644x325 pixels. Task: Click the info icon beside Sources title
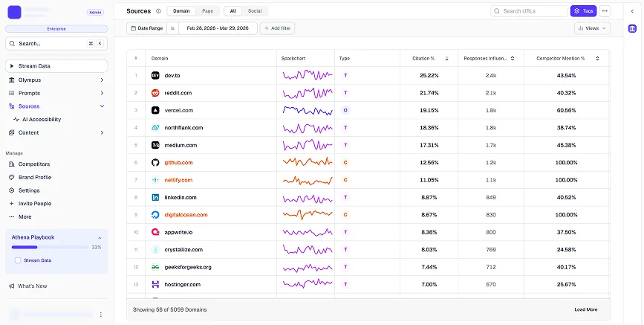click(x=158, y=11)
